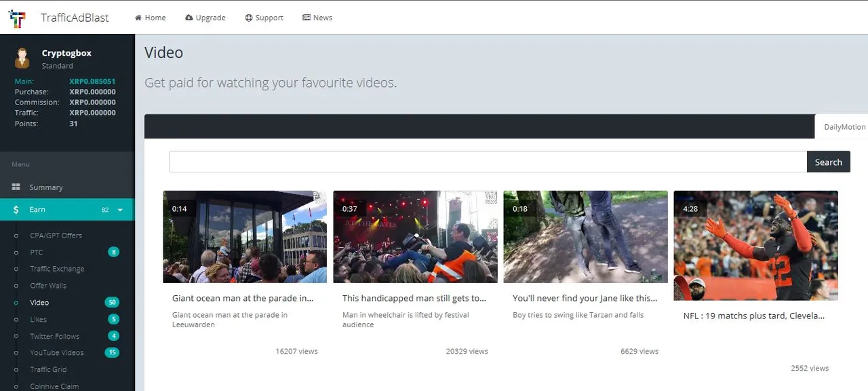Click title "You'll never find your Jane like this..."
This screenshot has width=868, height=391.
coord(585,298)
